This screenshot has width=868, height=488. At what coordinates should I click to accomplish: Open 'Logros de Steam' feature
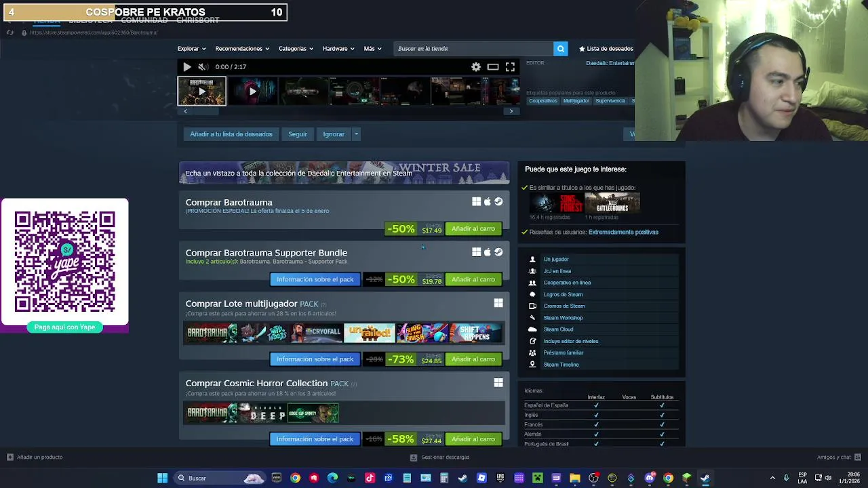pos(563,294)
